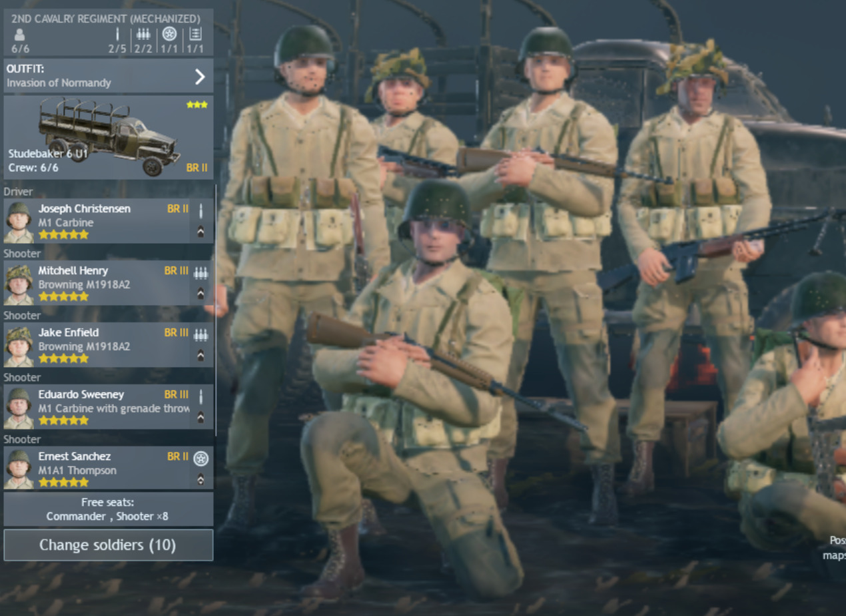Click the Free seats info panel
The image size is (846, 616).
(109, 509)
